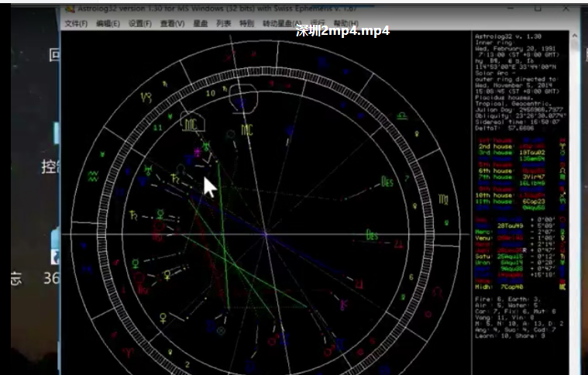588x375 pixels.
Task: Open the 查看(V) menu
Action: [x=173, y=23]
